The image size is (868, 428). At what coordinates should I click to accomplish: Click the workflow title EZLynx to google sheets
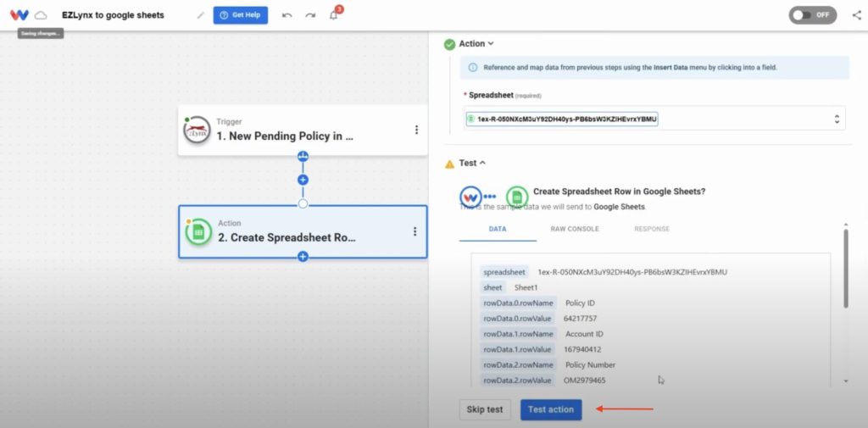(x=113, y=15)
